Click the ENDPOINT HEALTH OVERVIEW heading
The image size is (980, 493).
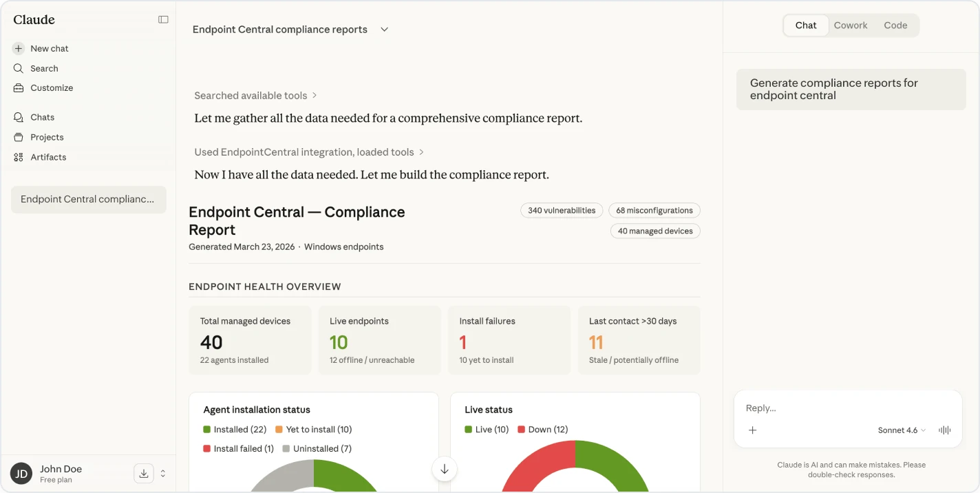coord(265,286)
